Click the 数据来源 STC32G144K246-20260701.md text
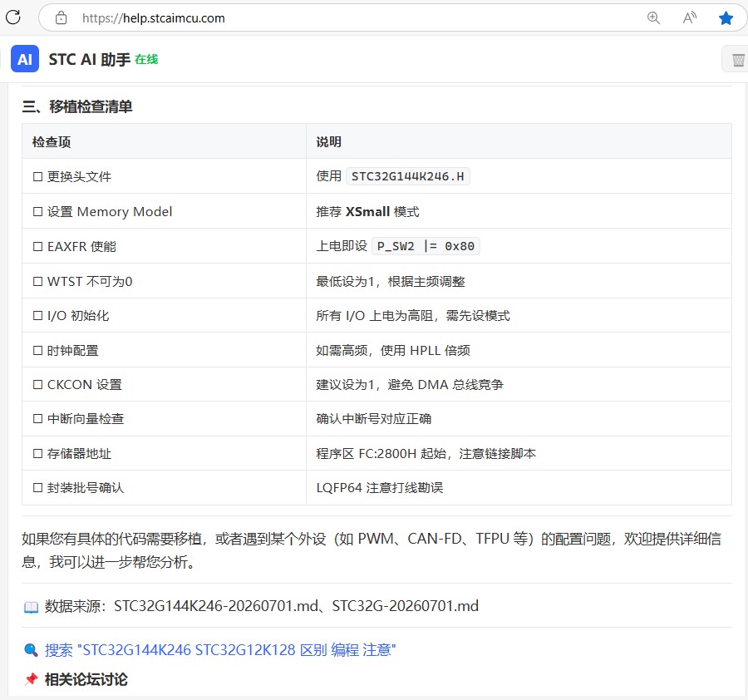Image resolution: width=748 pixels, height=700 pixels. [262, 606]
